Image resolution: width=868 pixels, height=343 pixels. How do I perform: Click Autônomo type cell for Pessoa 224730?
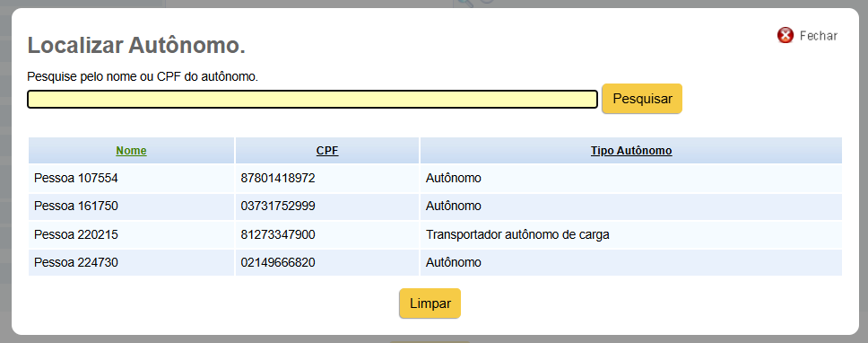[x=454, y=262]
